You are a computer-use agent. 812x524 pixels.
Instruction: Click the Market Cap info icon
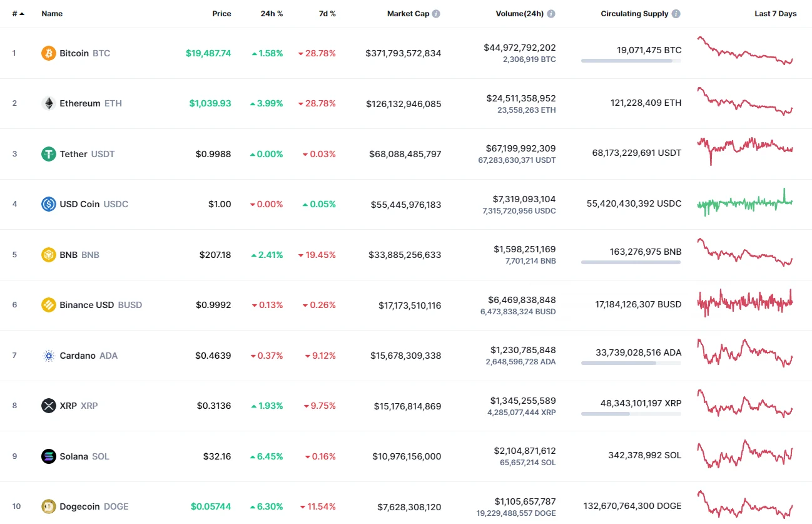[436, 14]
